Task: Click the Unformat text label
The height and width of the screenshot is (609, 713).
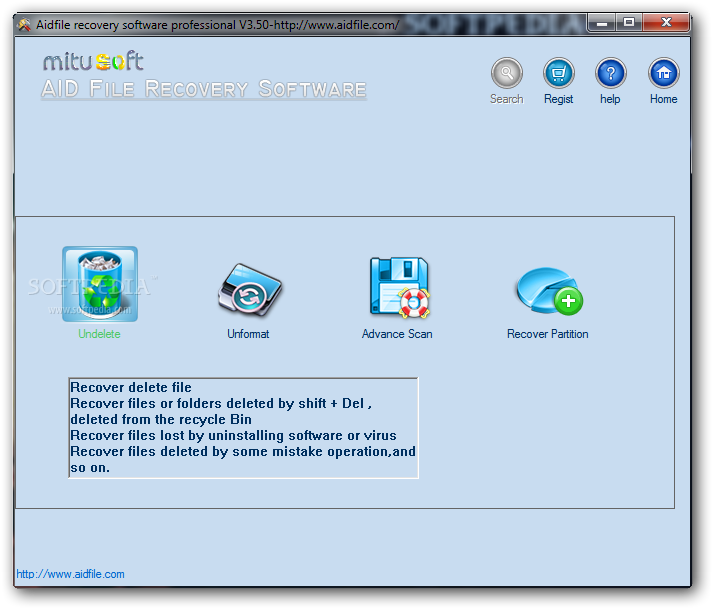Action: pos(248,334)
